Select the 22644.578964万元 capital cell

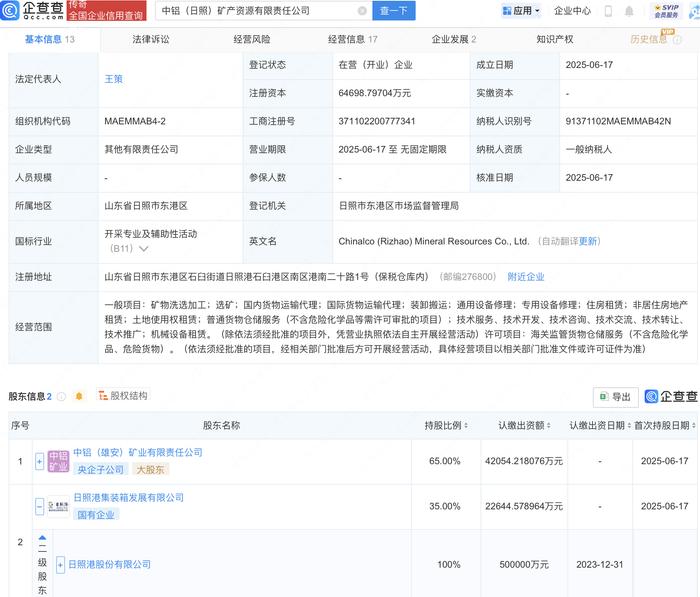pos(524,506)
